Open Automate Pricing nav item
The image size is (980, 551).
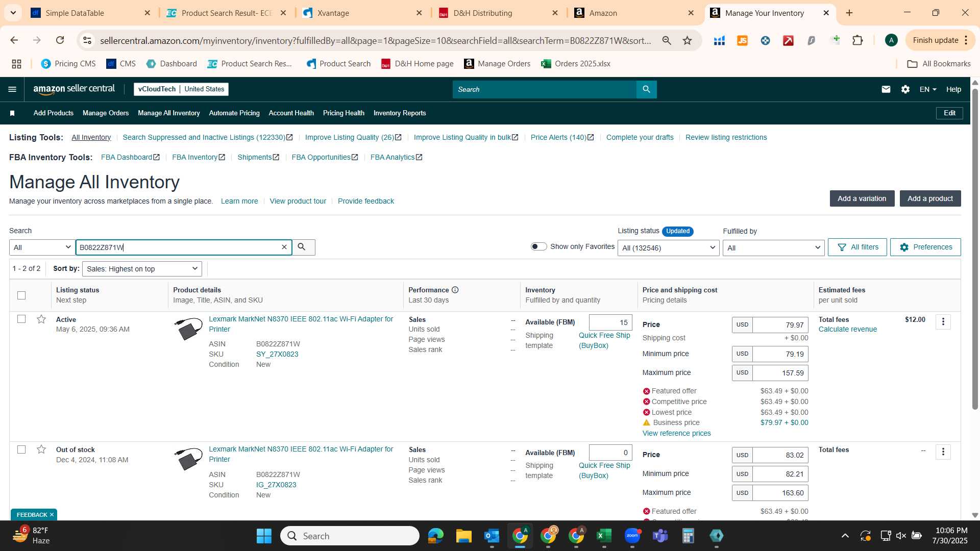click(x=234, y=113)
